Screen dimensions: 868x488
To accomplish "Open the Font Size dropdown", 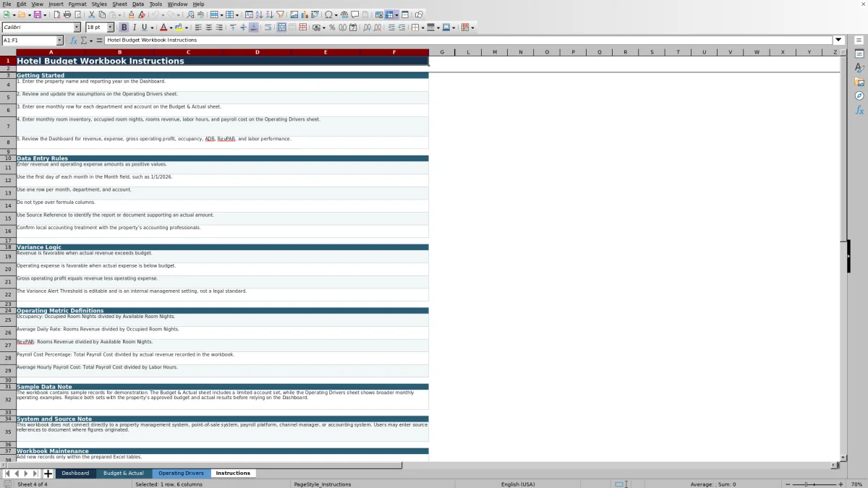I will click(x=110, y=27).
